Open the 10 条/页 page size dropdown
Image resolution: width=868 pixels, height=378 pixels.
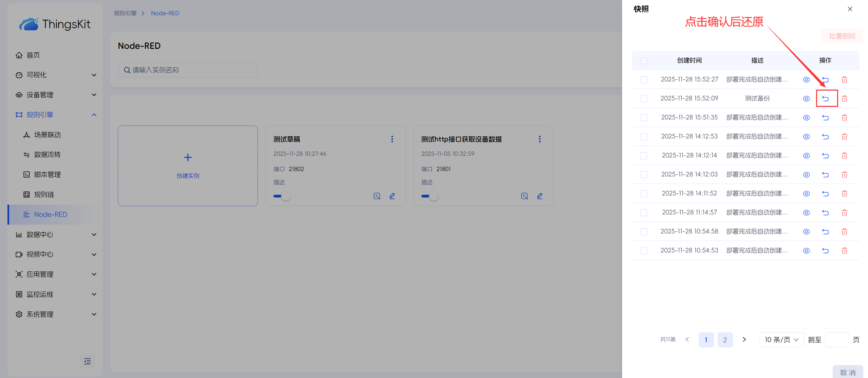coord(781,340)
